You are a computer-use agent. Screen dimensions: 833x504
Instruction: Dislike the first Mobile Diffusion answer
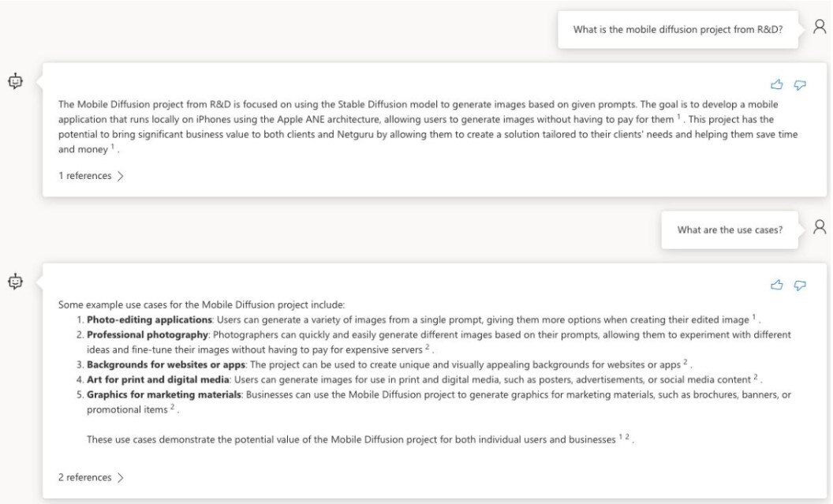[800, 84]
